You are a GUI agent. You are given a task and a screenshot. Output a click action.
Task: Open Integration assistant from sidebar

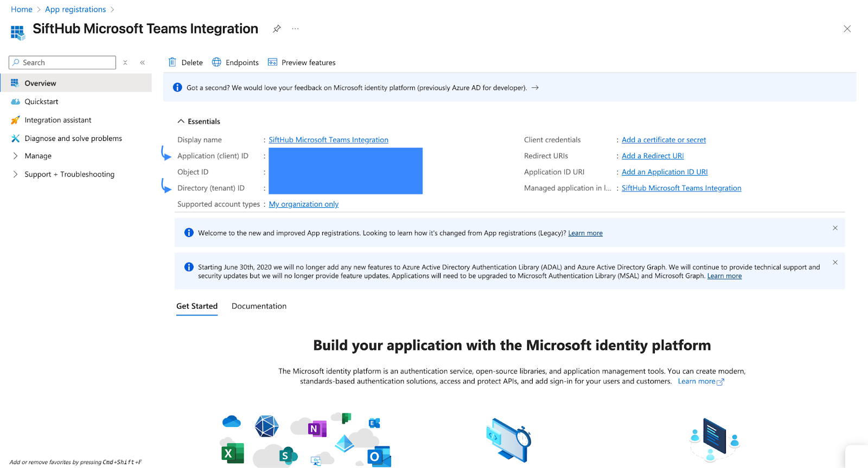[58, 120]
